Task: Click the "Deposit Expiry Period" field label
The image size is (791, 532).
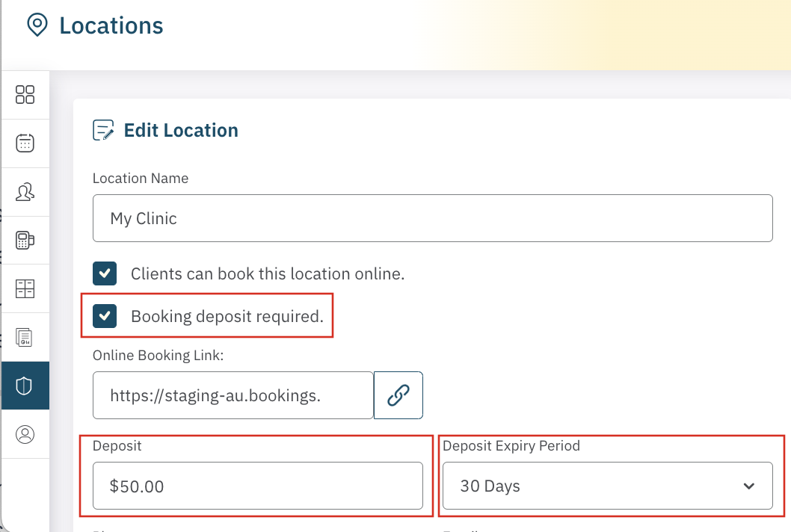Action: 511,446
